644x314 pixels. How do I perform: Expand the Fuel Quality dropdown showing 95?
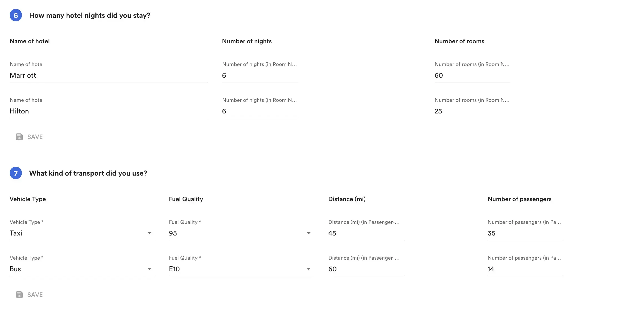click(x=308, y=233)
